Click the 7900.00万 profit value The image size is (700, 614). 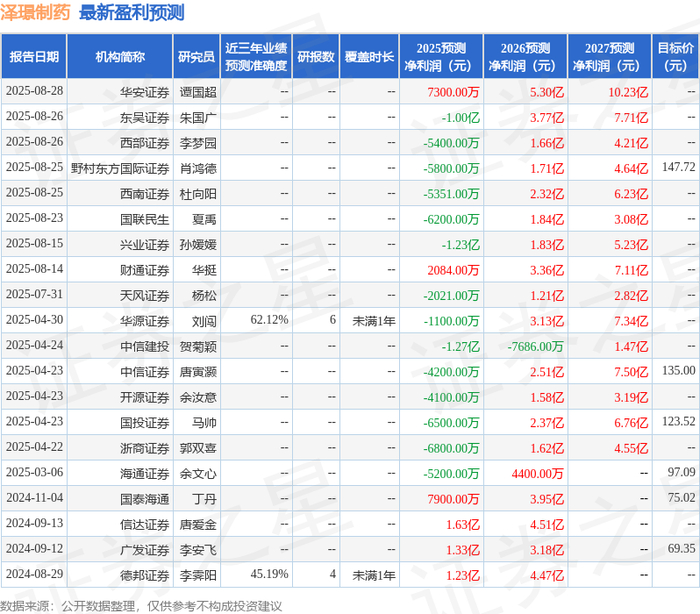point(453,499)
